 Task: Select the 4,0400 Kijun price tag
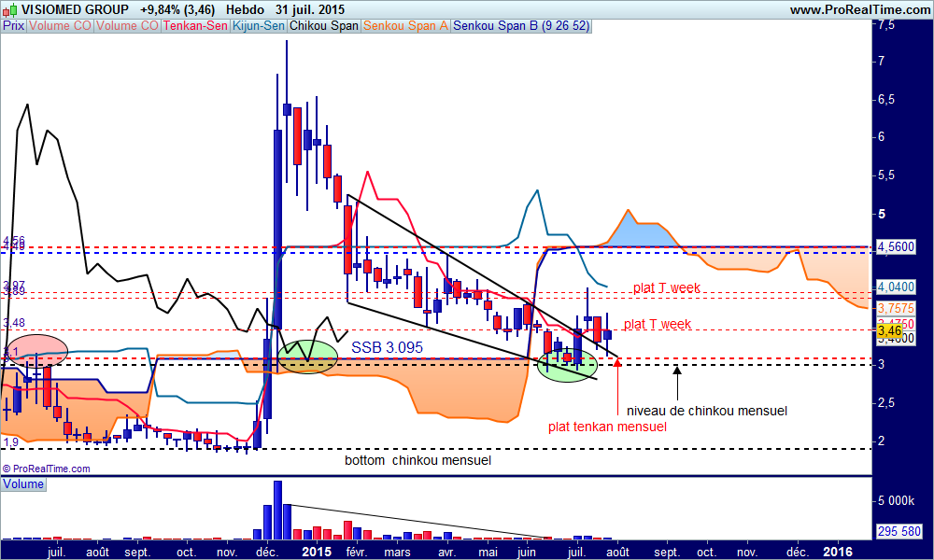click(896, 287)
